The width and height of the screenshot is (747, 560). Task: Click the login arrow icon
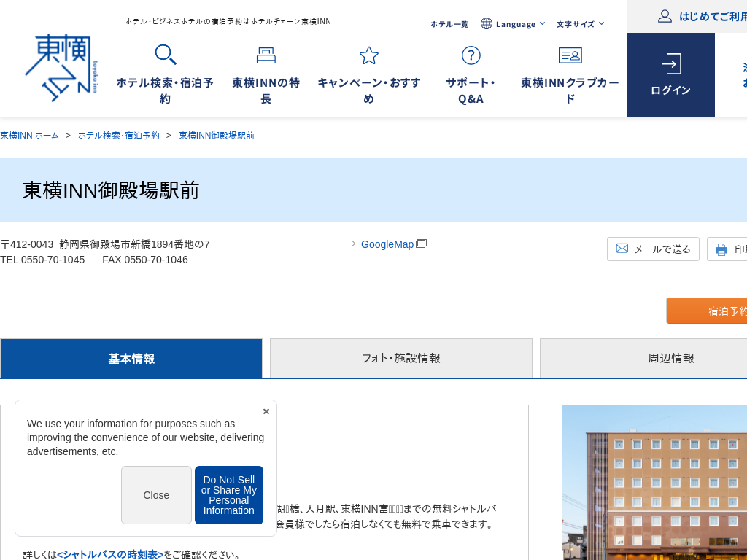pos(671,64)
